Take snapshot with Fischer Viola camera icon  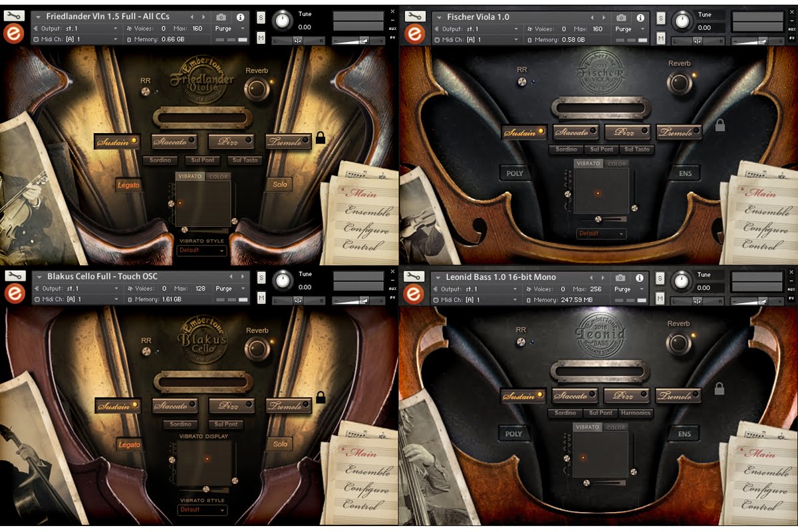click(621, 17)
